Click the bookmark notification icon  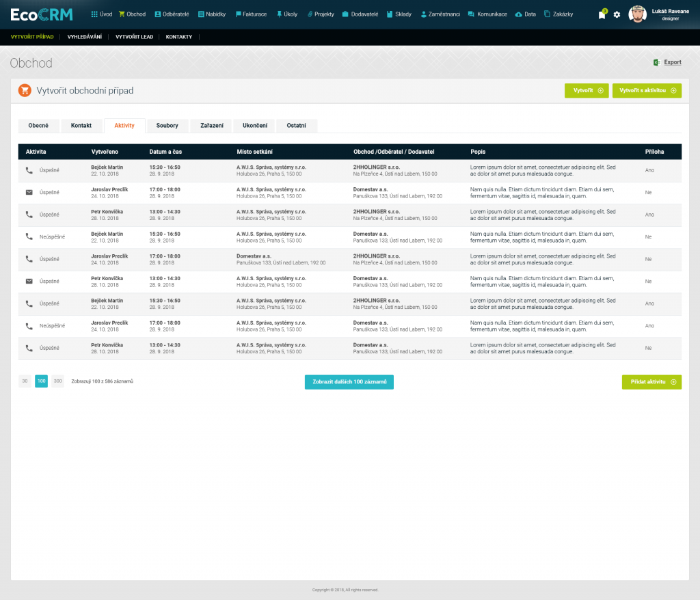click(x=602, y=14)
